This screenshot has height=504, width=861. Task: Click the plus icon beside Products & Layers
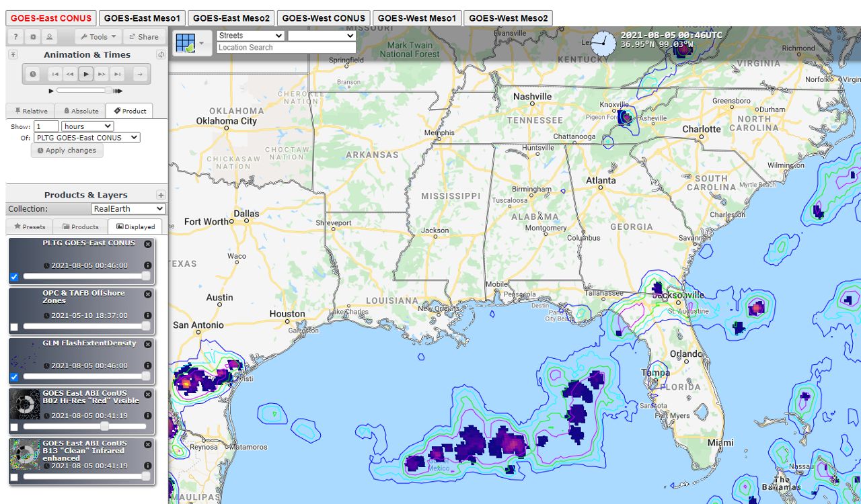point(161,195)
